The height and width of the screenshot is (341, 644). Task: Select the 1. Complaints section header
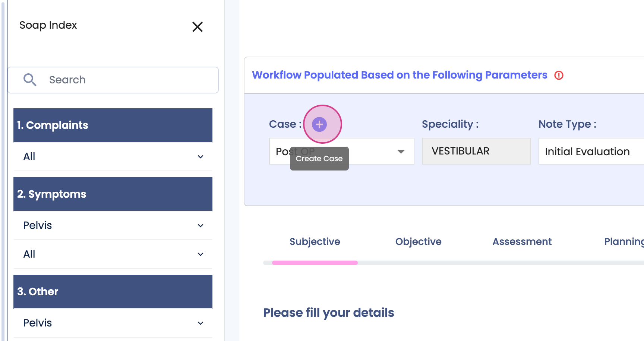coord(113,125)
